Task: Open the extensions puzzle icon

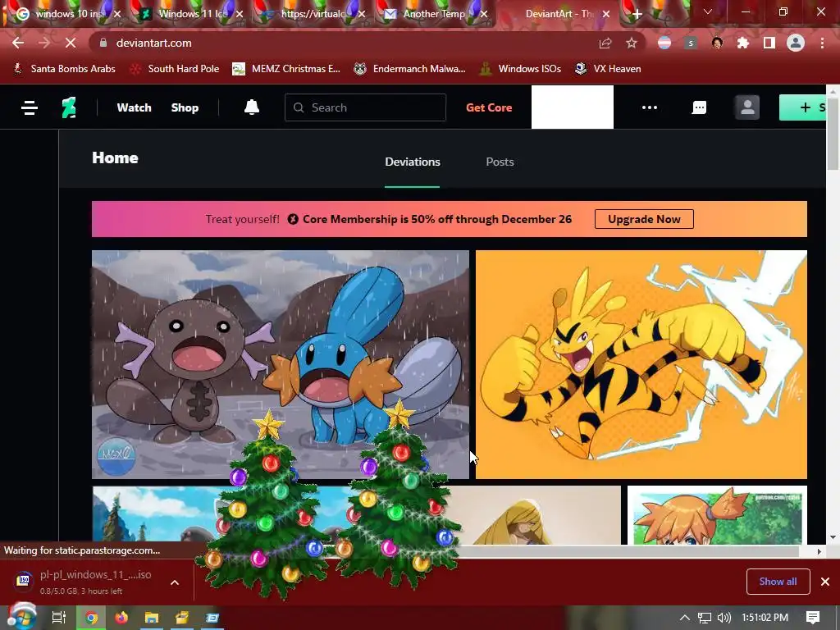Action: click(743, 43)
